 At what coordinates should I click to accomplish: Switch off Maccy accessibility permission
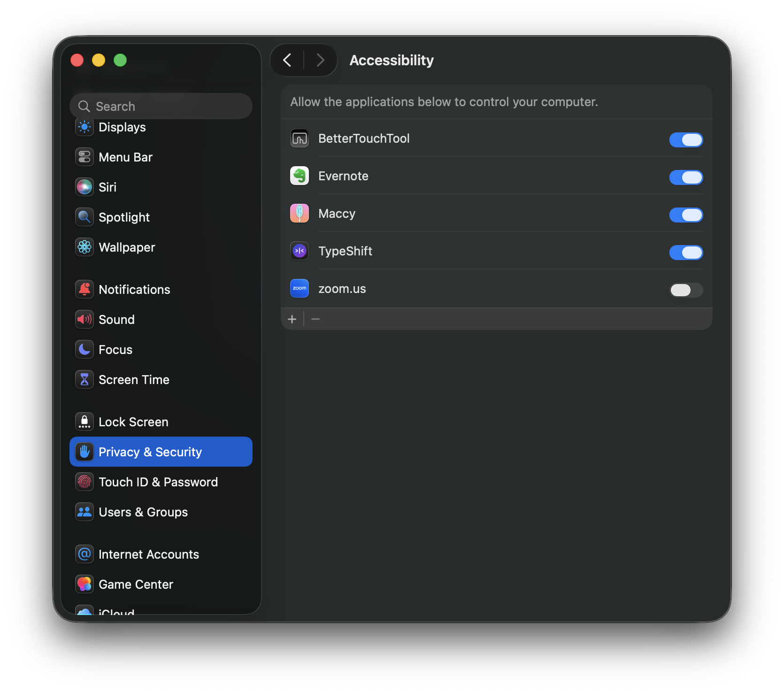[x=686, y=215]
